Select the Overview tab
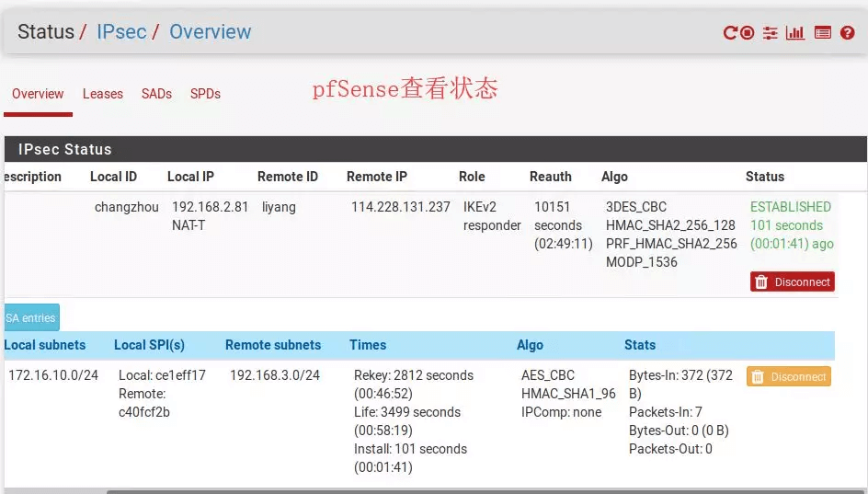 pos(38,94)
